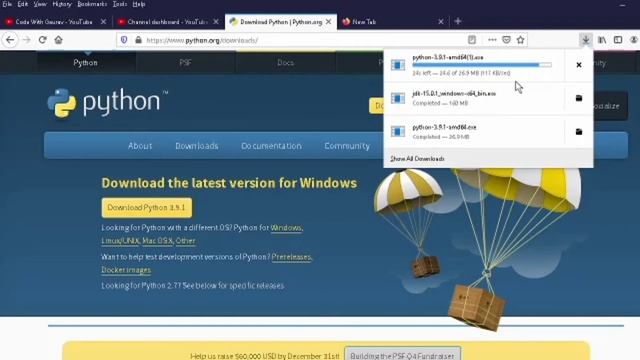Viewport: 640px width, 360px height.
Task: Open containing folder for python-3.9.1-amd64.exe
Action: coord(579,132)
